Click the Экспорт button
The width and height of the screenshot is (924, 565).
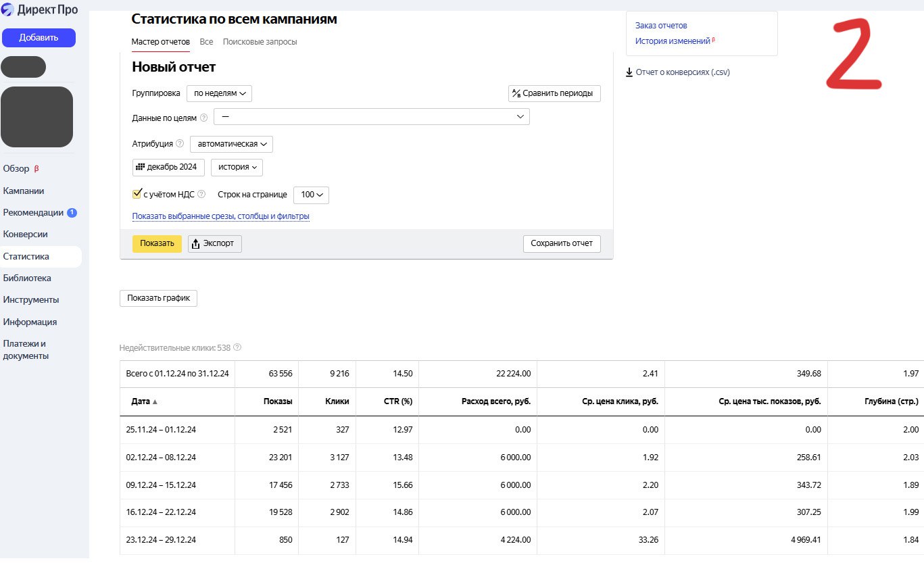click(x=215, y=243)
